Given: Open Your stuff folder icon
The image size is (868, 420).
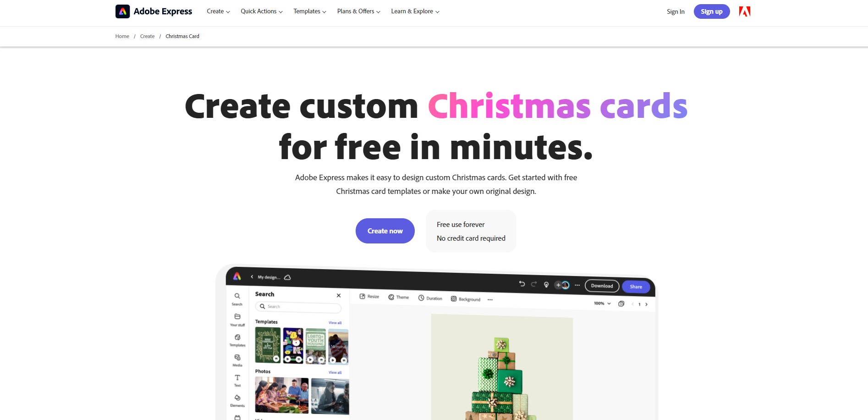Looking at the screenshot, I should [237, 317].
